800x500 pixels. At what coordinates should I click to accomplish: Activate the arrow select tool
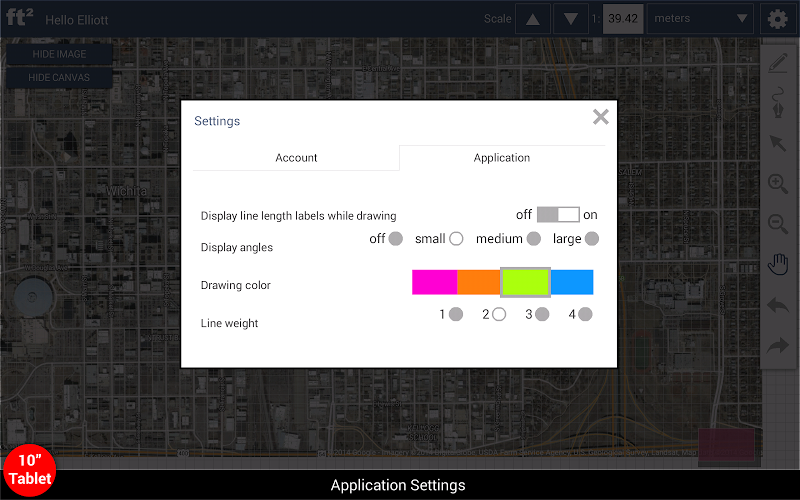pyautogui.click(x=777, y=143)
